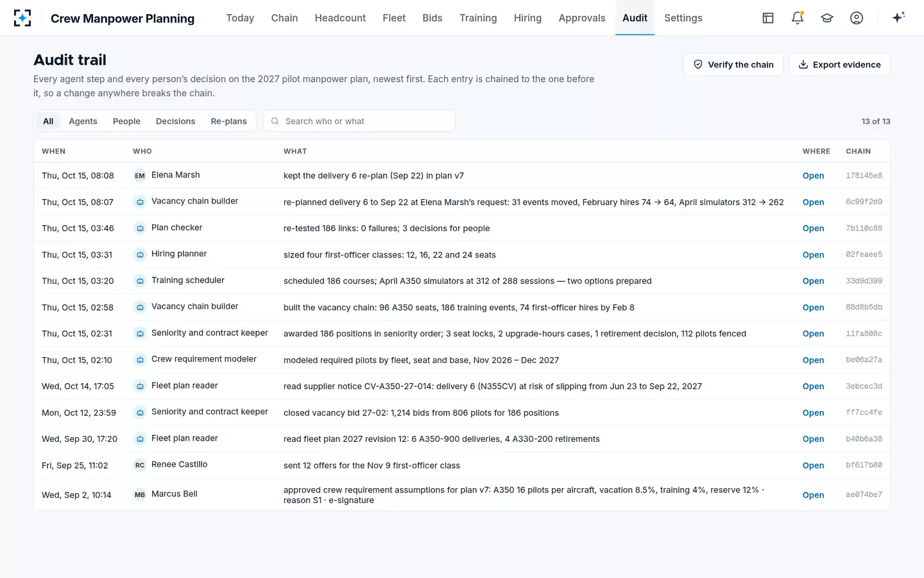Click the agent icon beside Plan checker
This screenshot has height=578, width=924.
pos(140,228)
